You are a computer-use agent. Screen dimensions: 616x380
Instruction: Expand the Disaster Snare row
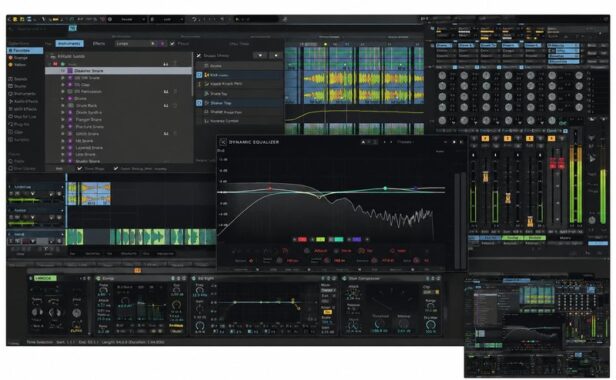pos(63,71)
